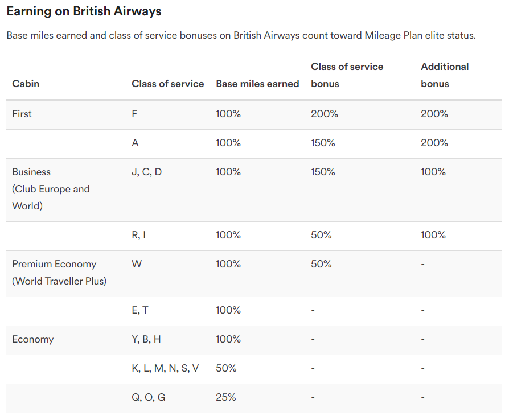Click 'Premium Economy (World Traveller Plus)' label
The width and height of the screenshot is (509, 420).
click(x=59, y=273)
